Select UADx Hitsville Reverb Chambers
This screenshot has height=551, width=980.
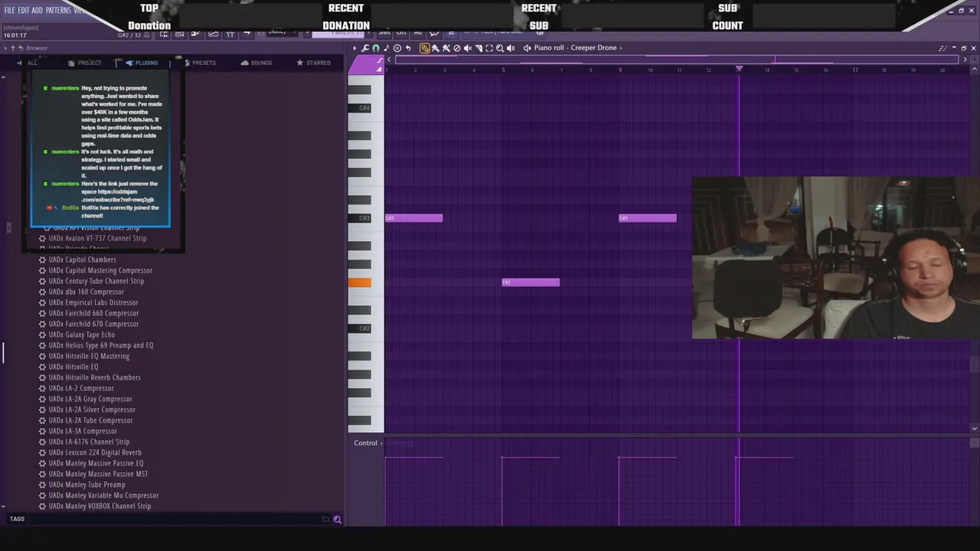[x=95, y=377]
